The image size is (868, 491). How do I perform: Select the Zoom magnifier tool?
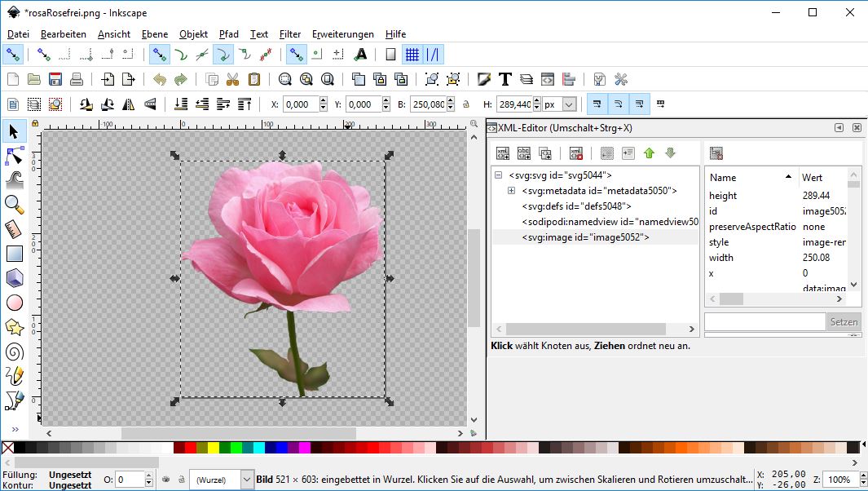(x=14, y=204)
